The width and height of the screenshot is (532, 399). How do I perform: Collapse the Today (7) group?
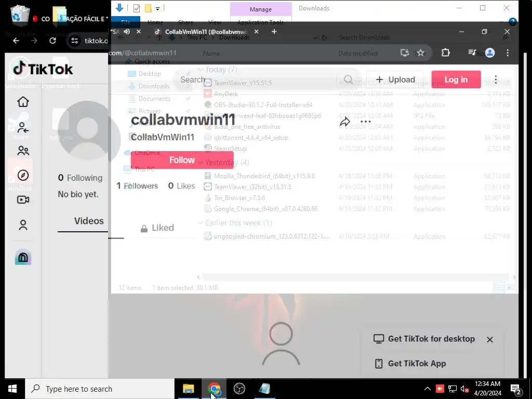200,70
